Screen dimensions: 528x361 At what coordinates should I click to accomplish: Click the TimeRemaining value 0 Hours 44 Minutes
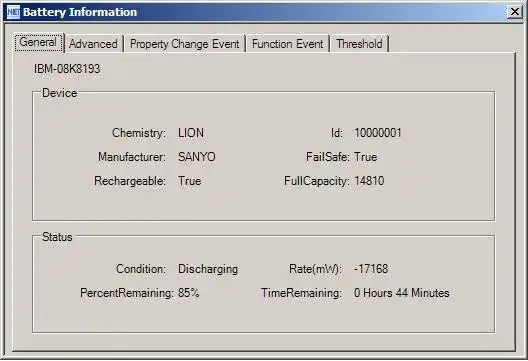(402, 293)
